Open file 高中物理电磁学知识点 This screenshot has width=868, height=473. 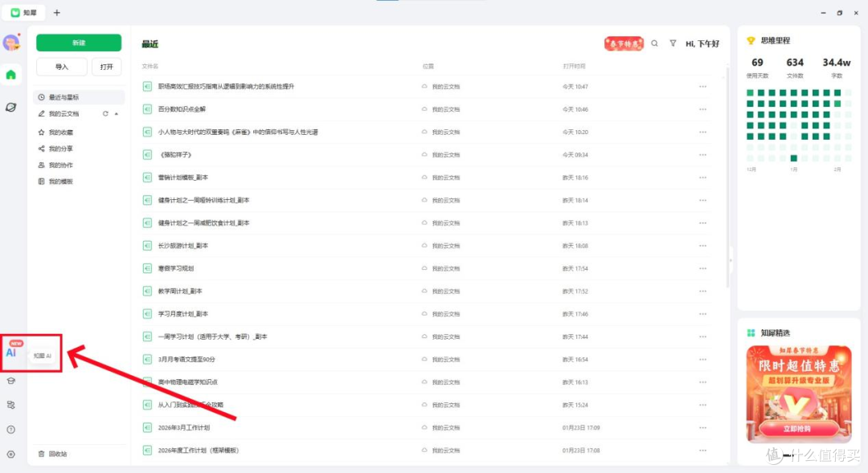(187, 381)
